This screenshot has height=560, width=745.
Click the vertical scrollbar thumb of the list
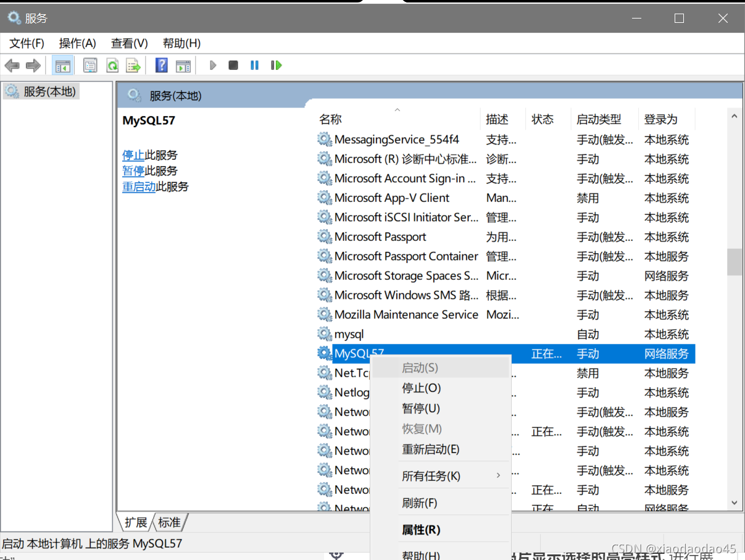click(x=735, y=262)
